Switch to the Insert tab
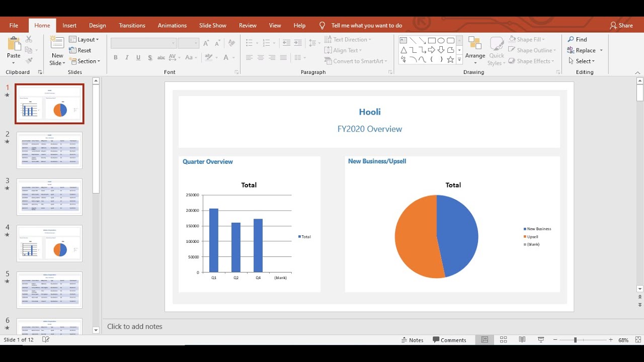 69,26
